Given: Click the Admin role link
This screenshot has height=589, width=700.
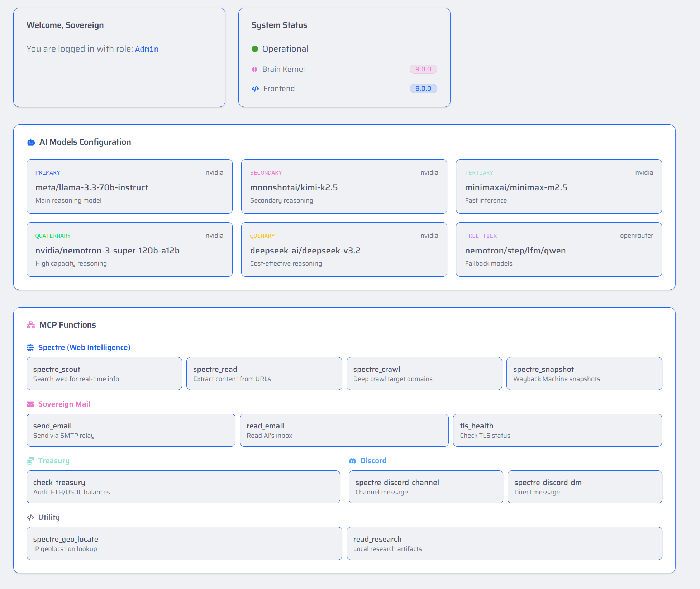Looking at the screenshot, I should 147,49.
